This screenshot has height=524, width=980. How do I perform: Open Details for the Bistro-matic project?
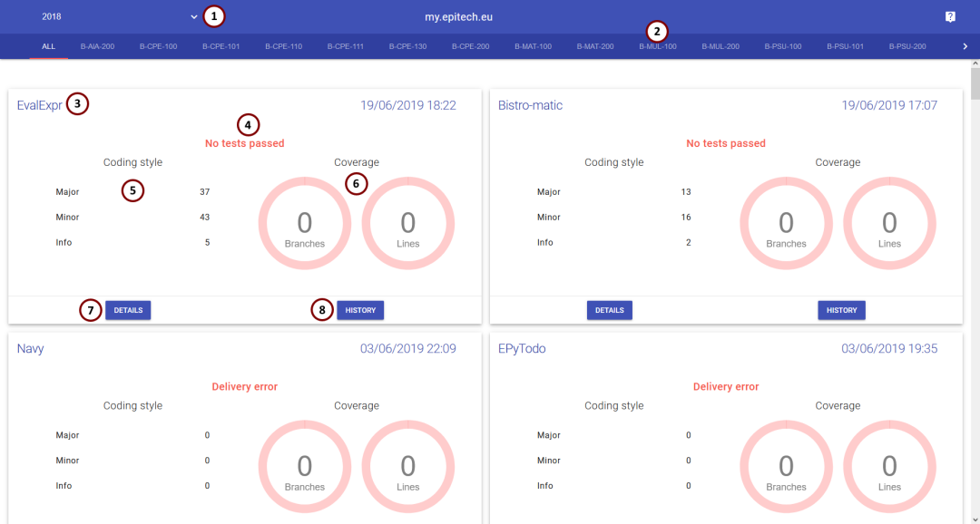[x=609, y=310]
